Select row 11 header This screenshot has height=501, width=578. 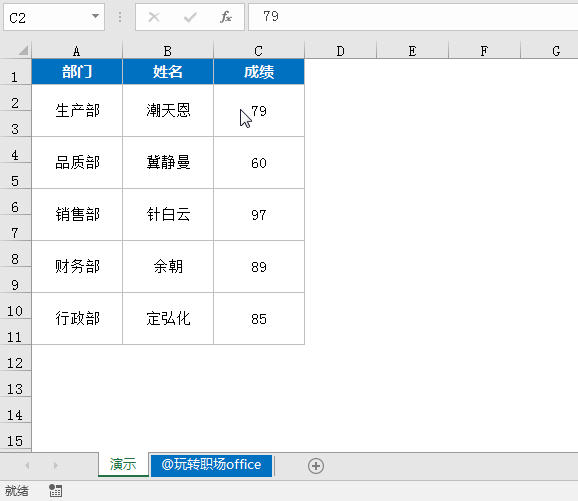(15, 332)
